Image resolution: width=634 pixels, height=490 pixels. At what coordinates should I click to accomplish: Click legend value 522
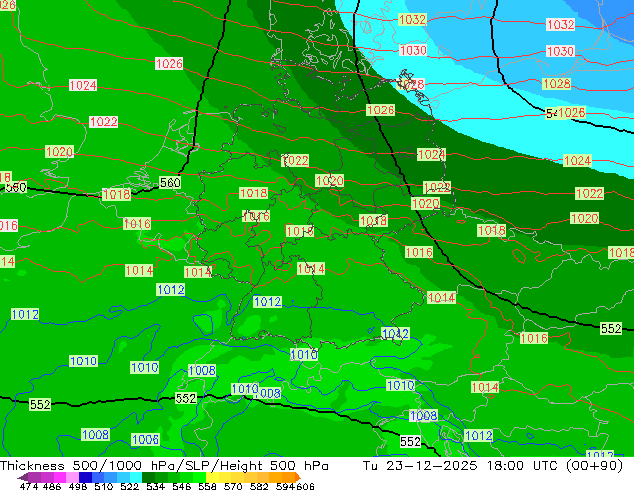click(129, 486)
